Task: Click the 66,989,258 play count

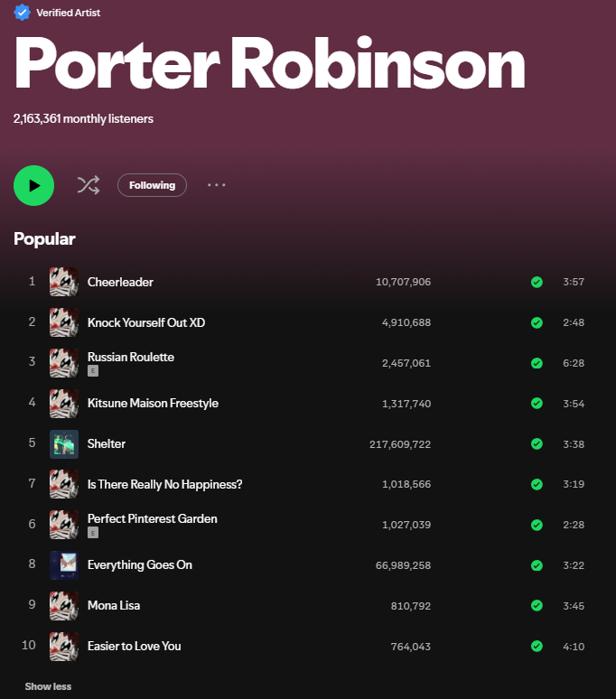Action: 403,565
